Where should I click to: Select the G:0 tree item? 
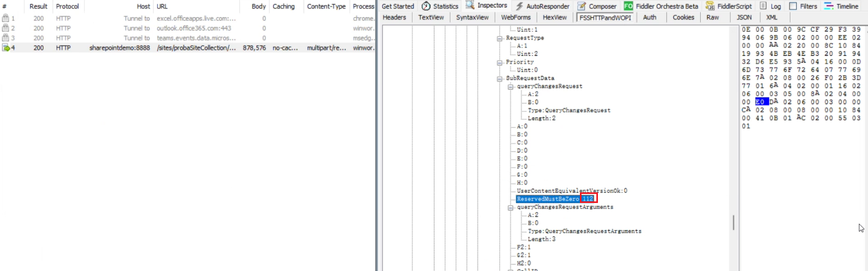point(522,174)
